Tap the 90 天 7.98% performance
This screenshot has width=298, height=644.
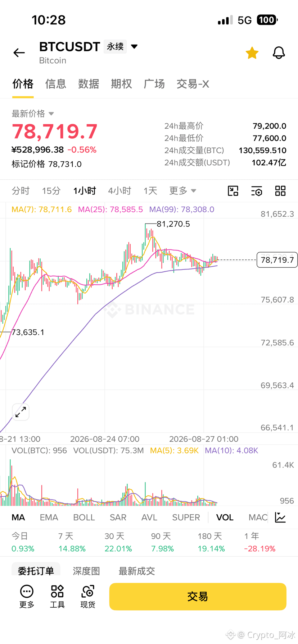(162, 543)
